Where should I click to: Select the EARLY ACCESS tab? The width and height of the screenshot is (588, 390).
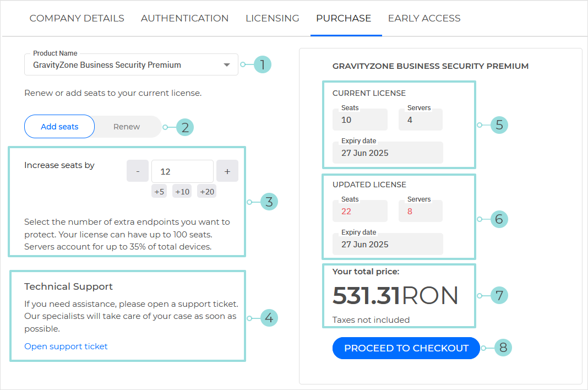tap(424, 18)
